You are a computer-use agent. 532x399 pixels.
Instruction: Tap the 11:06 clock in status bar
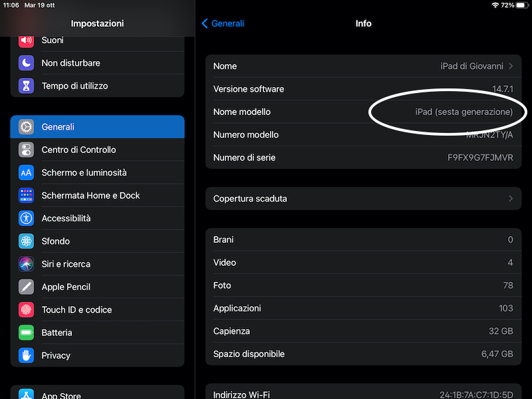(11, 5)
